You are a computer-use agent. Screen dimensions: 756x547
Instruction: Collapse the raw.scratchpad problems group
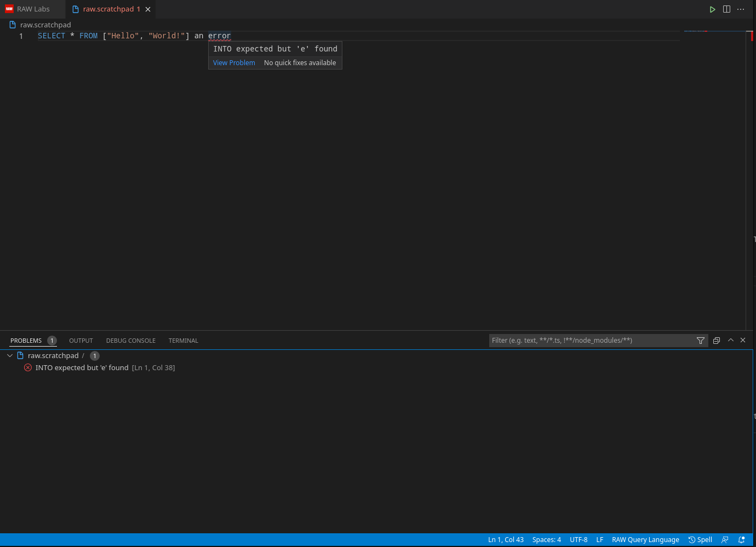(10, 356)
